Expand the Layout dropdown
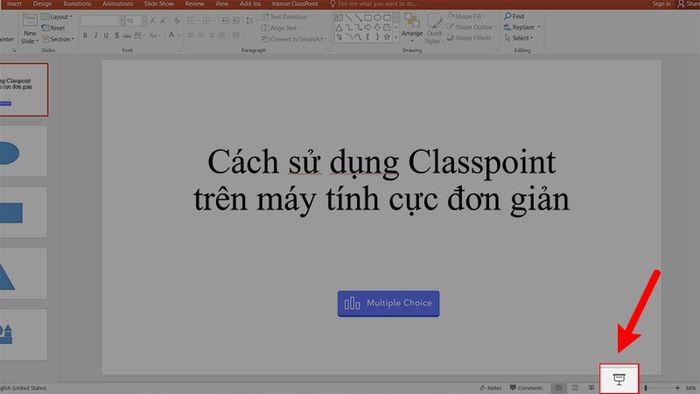Image resolution: width=700 pixels, height=394 pixels. pos(57,17)
